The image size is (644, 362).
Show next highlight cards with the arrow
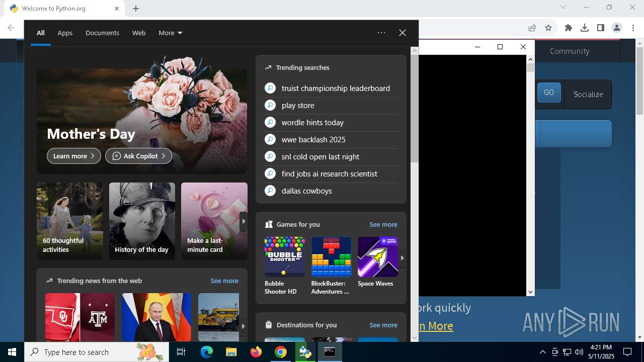click(x=244, y=221)
